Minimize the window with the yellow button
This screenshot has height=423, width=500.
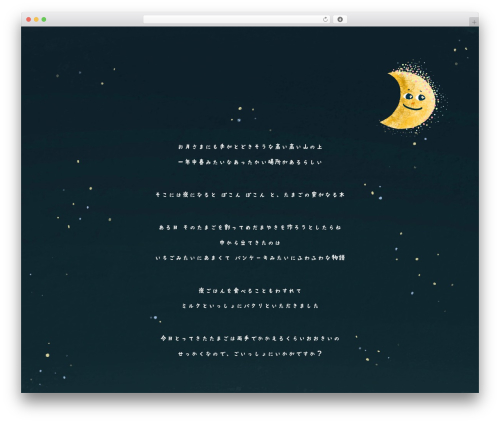pyautogui.click(x=36, y=19)
